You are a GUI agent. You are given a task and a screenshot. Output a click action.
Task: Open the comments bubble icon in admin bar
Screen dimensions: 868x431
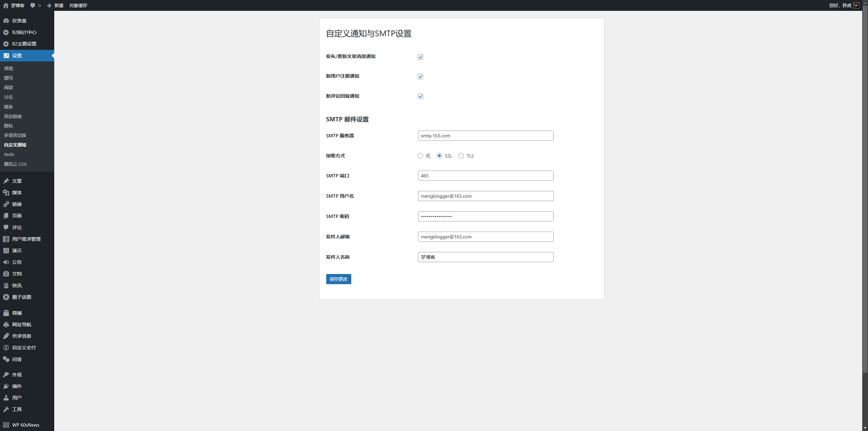click(x=33, y=5)
